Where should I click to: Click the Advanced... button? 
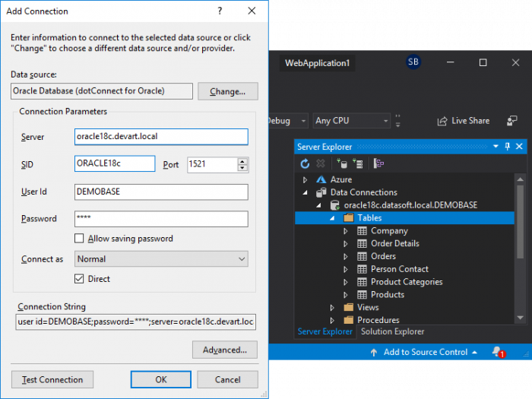click(225, 350)
